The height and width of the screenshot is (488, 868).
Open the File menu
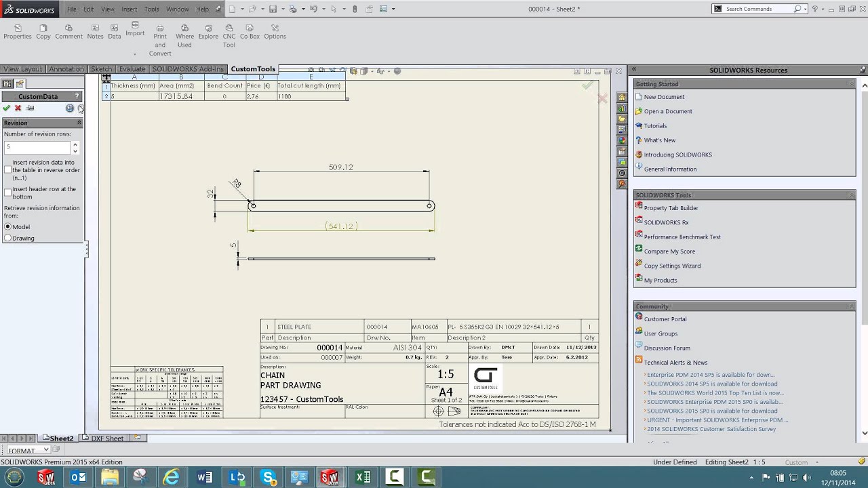(x=71, y=9)
